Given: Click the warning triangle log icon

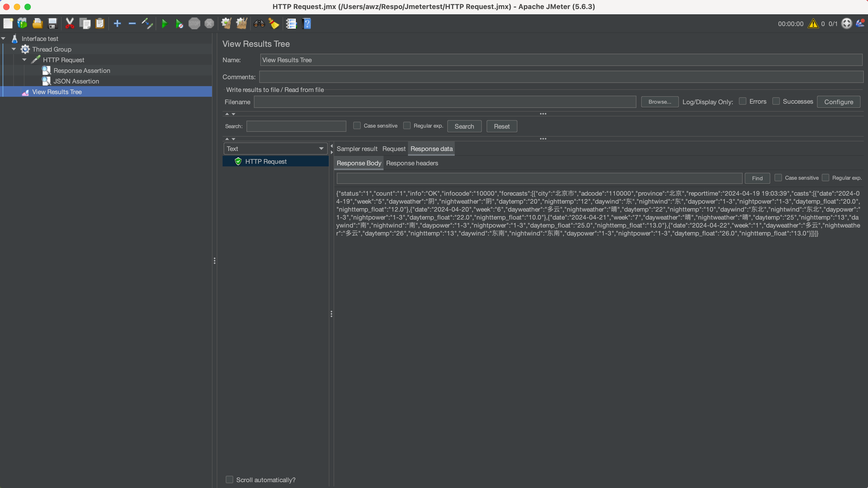Looking at the screenshot, I should [x=813, y=24].
